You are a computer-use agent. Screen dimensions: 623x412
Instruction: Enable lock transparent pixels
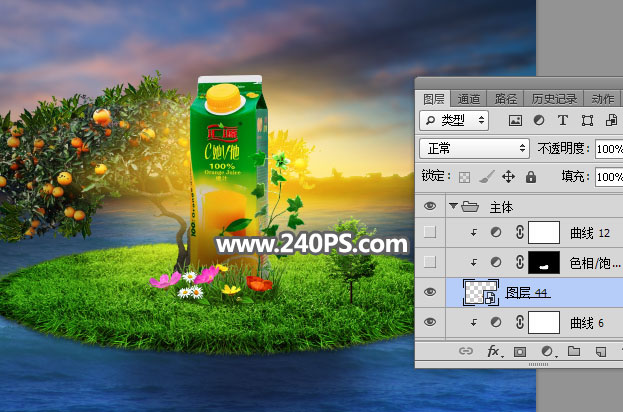click(x=464, y=176)
